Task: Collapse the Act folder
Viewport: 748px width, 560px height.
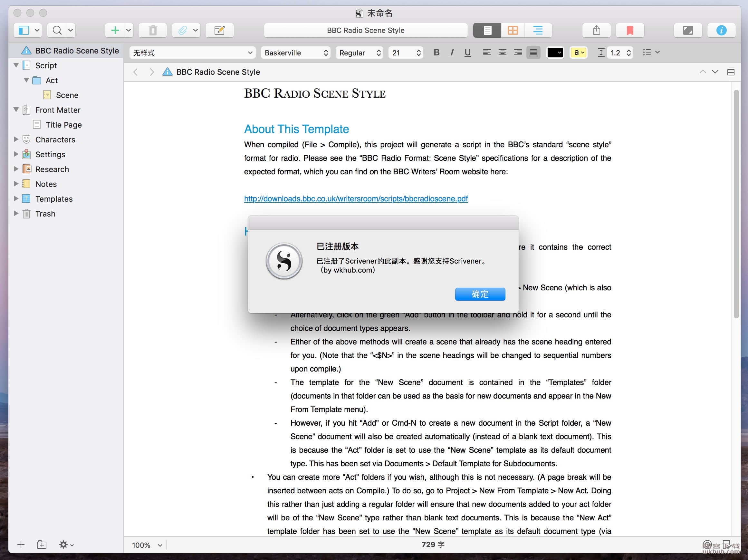Action: [26, 80]
